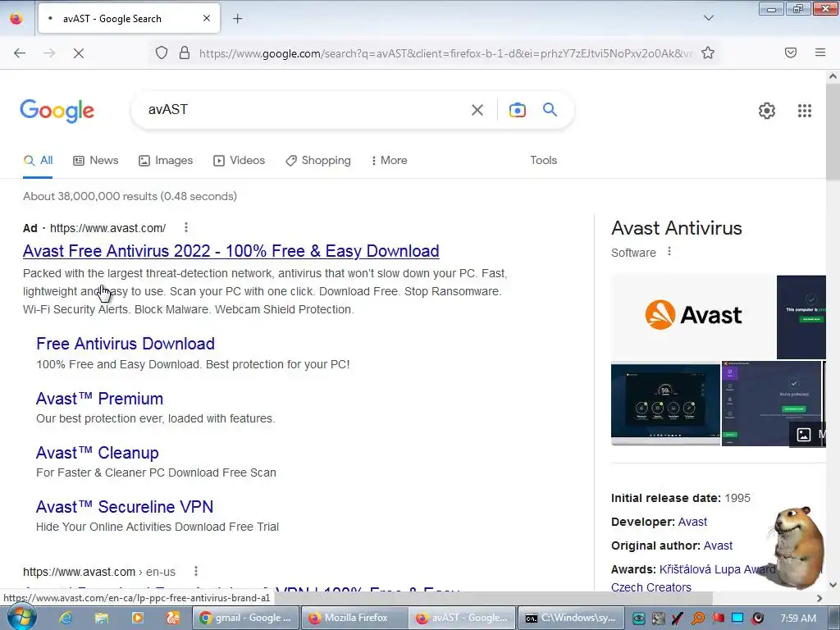
Task: Open options menu for avast.com en-us result
Action: coord(196,571)
